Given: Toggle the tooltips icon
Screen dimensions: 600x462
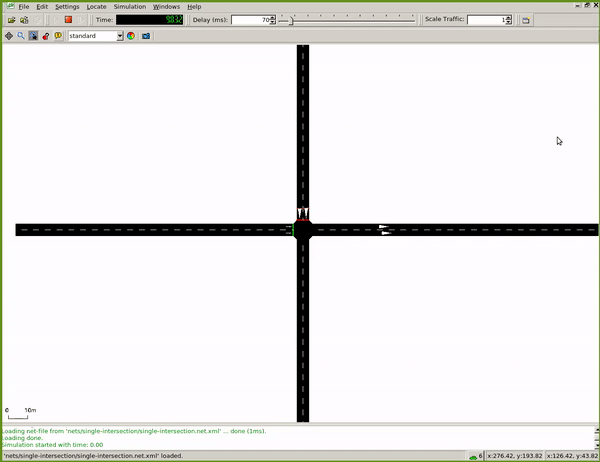Looking at the screenshot, I should [58, 36].
